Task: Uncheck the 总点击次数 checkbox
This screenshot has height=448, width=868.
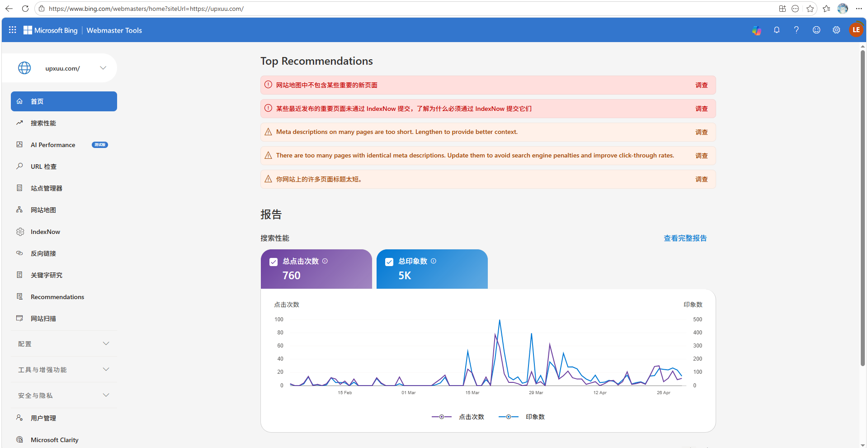Action: [x=274, y=262]
